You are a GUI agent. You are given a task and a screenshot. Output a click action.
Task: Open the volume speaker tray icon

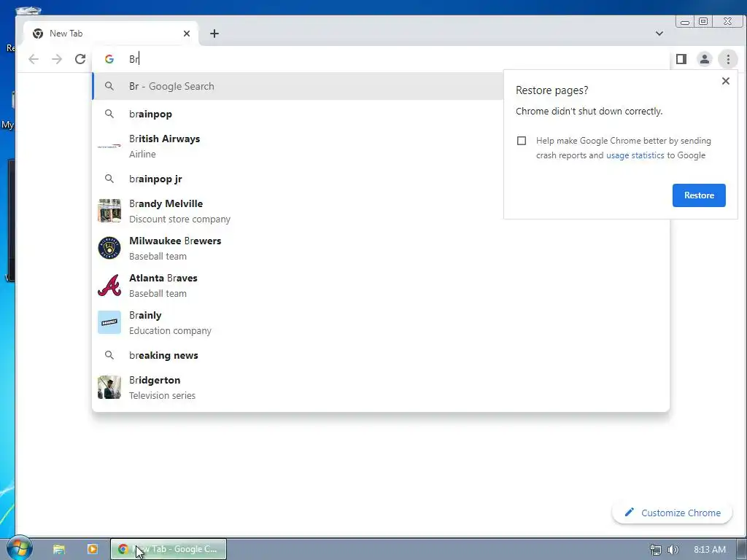[673, 550]
